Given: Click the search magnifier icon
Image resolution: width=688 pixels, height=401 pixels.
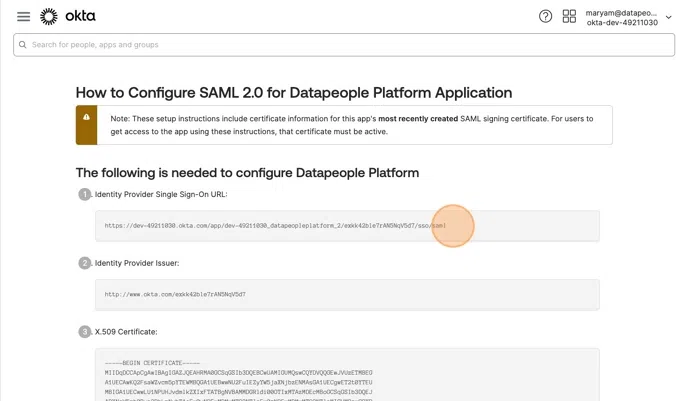Looking at the screenshot, I should [x=23, y=45].
